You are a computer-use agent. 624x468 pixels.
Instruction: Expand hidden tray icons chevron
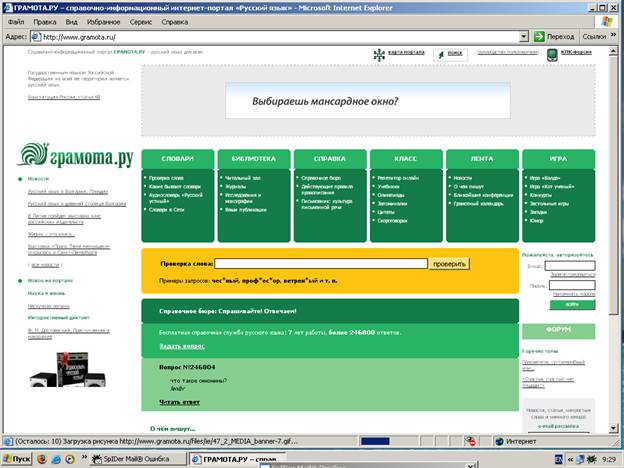(570, 459)
